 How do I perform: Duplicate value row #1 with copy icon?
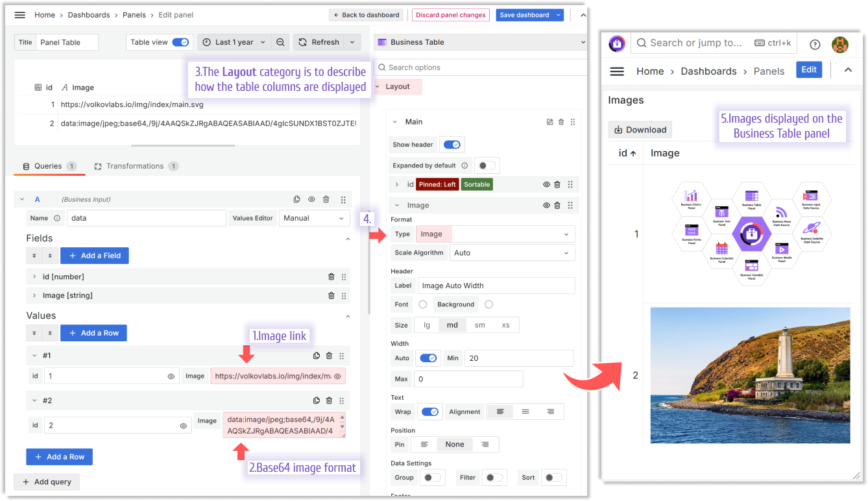pos(317,356)
